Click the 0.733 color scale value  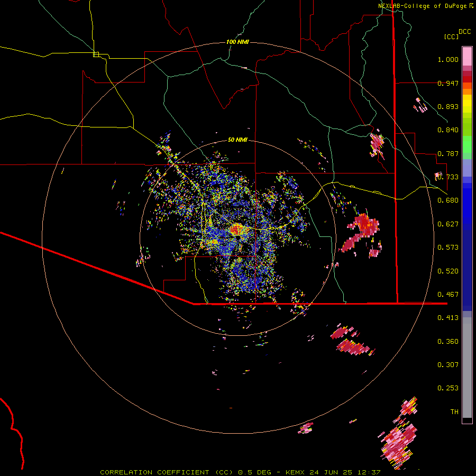click(448, 177)
